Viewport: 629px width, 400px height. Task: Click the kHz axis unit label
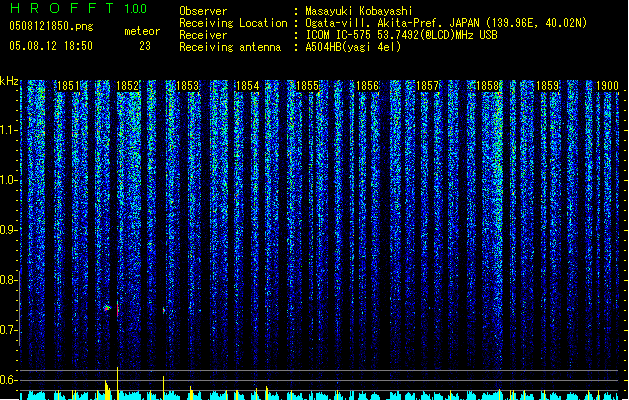9,81
